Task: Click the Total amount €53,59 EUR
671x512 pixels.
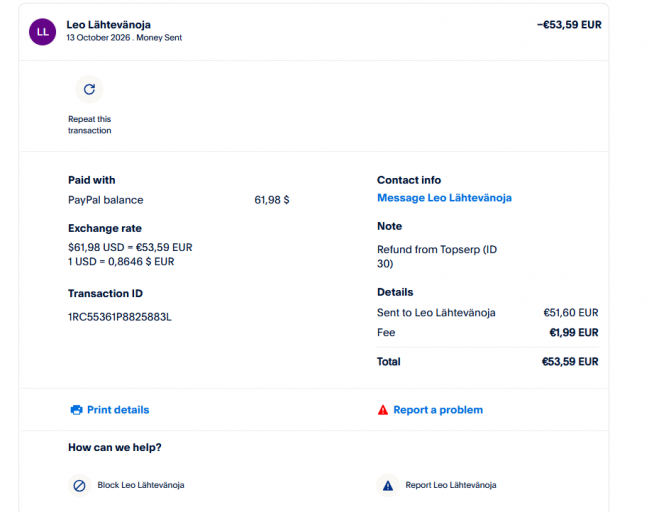Action: pos(570,362)
